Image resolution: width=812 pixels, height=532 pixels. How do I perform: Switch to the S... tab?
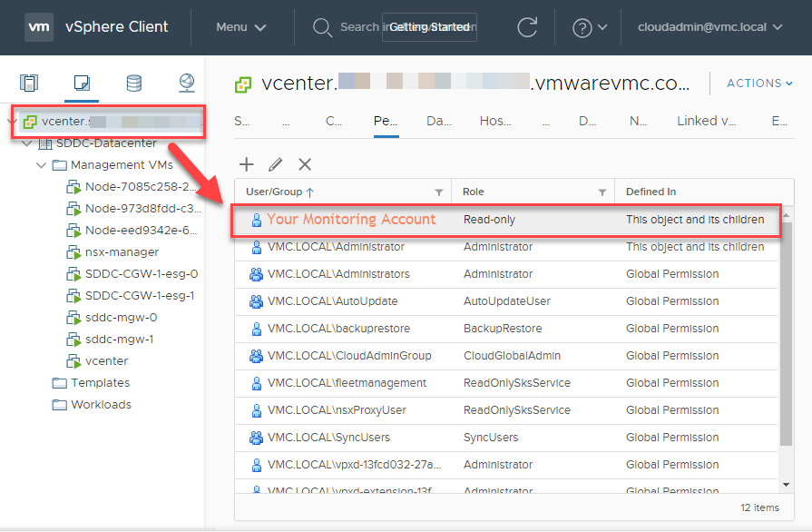coord(242,122)
